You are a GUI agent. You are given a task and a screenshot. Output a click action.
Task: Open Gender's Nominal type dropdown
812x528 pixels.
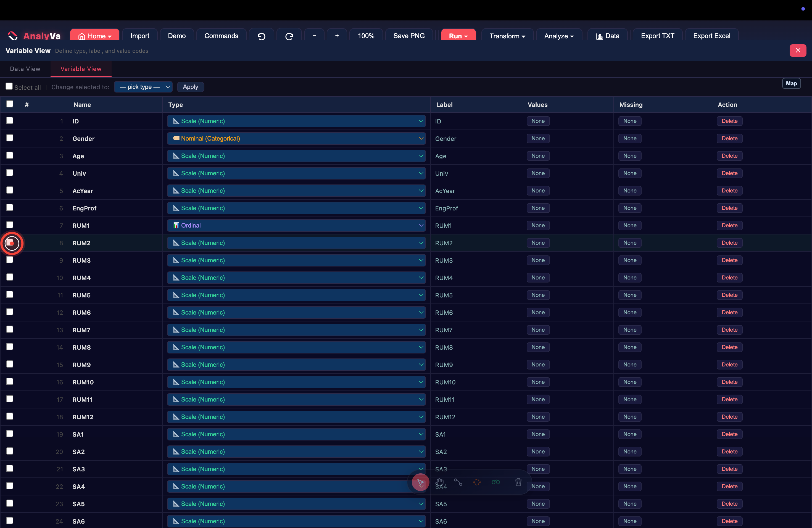(x=296, y=138)
